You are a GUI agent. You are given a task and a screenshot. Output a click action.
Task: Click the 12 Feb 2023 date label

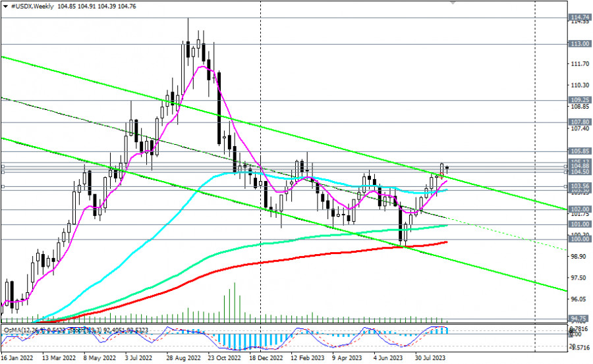pos(308,358)
